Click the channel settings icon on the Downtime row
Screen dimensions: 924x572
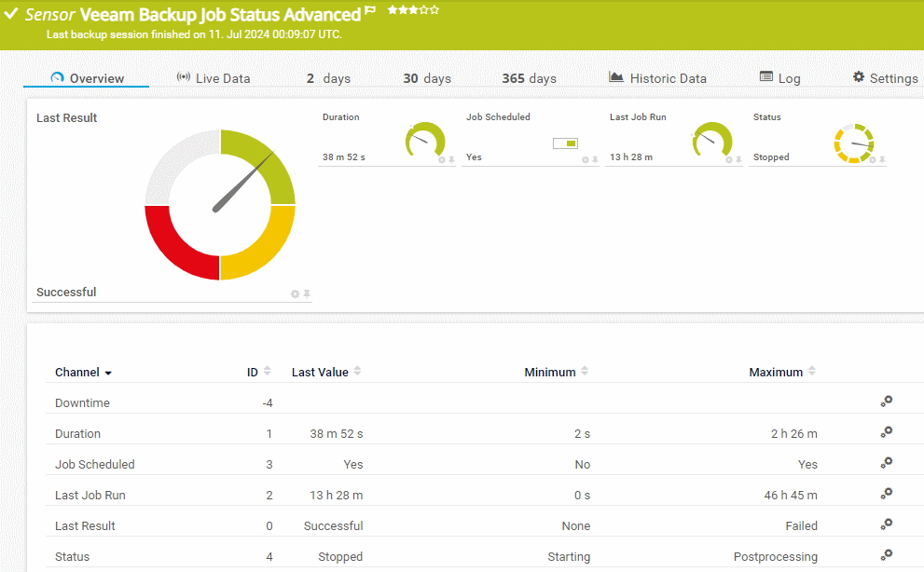tap(888, 402)
